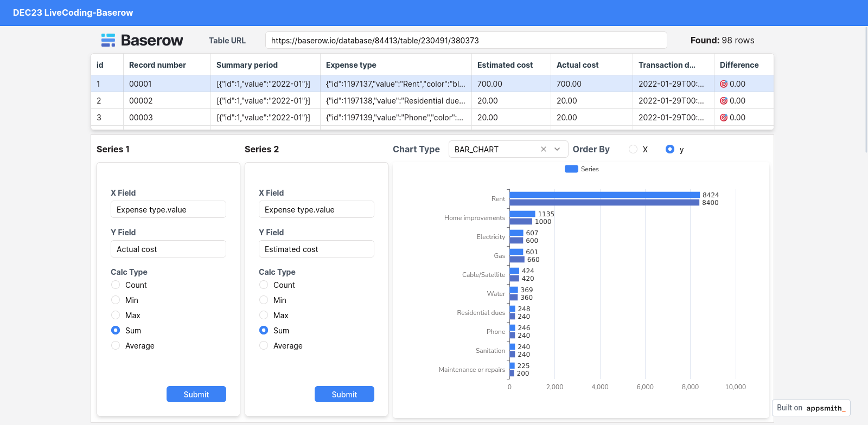Click the blue Series legend swatch

point(571,169)
